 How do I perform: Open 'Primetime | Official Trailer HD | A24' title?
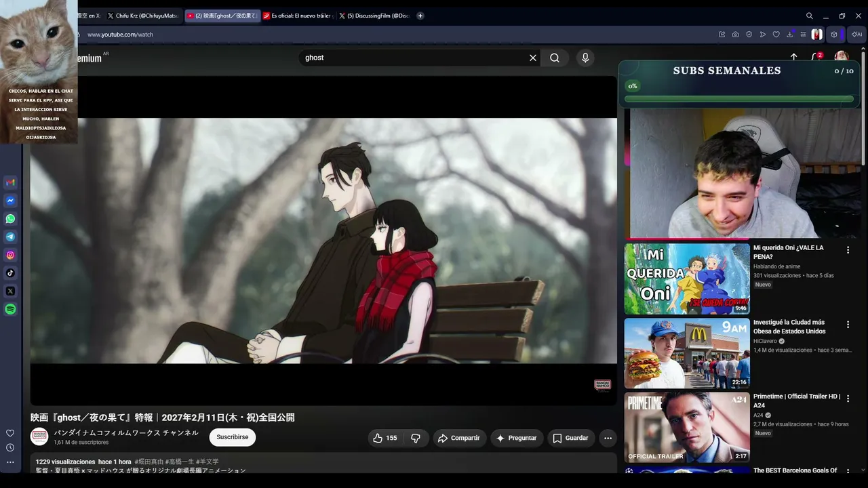797,401
